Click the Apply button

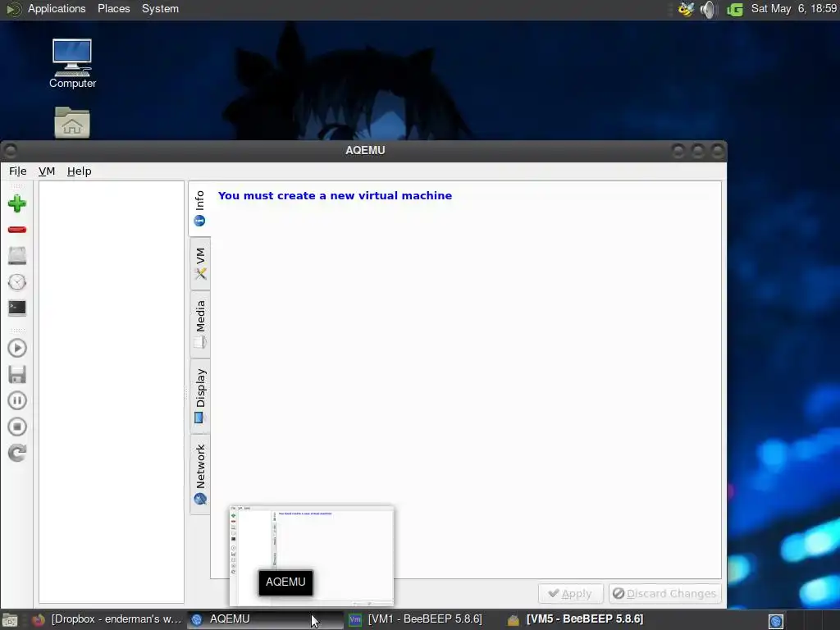[x=571, y=594]
